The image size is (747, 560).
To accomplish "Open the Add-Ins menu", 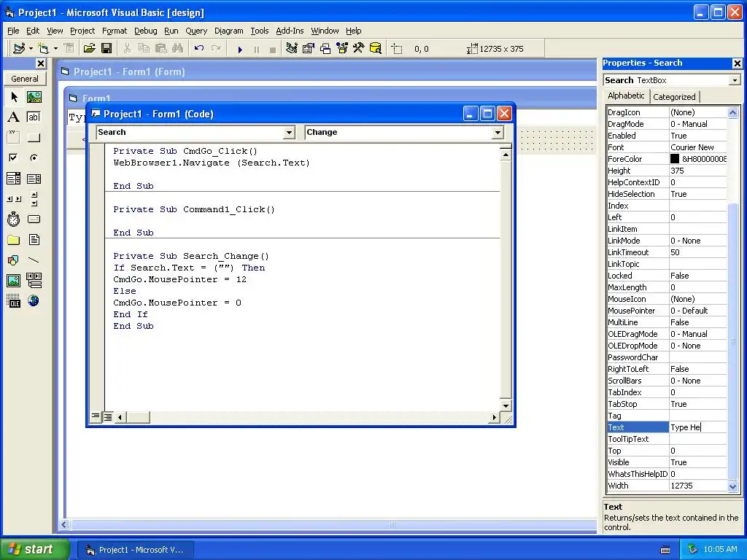I will pos(290,31).
